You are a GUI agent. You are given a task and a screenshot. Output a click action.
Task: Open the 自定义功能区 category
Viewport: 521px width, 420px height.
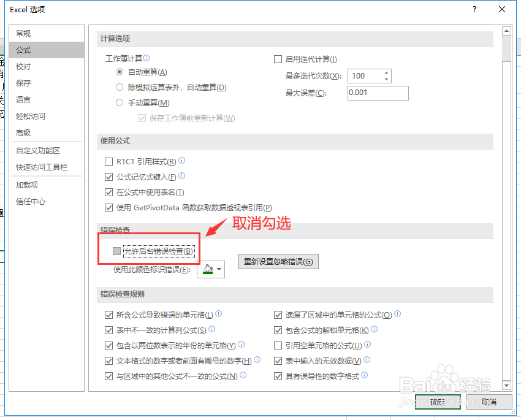coord(47,150)
